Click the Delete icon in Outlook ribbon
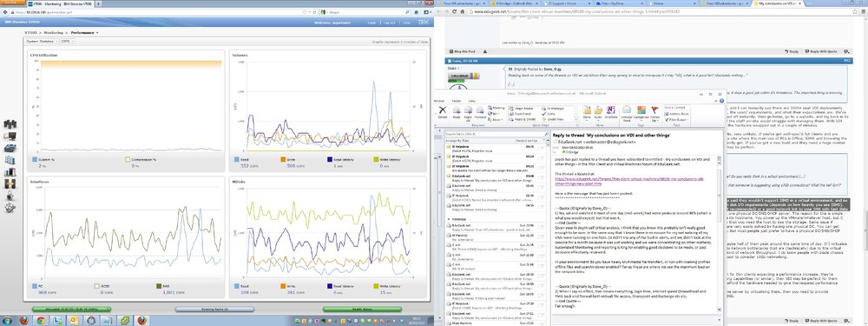 tap(443, 112)
